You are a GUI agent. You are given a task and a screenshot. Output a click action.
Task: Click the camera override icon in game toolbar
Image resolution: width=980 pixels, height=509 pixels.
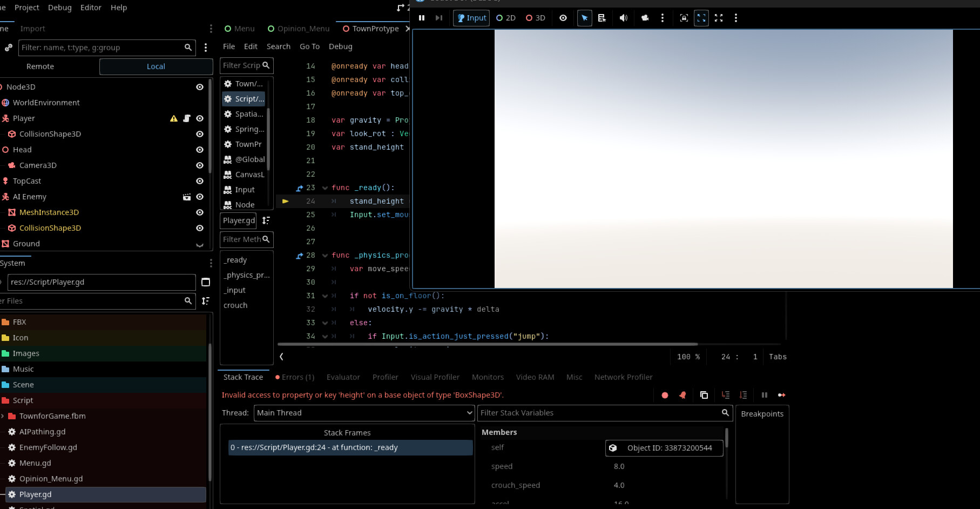point(645,18)
